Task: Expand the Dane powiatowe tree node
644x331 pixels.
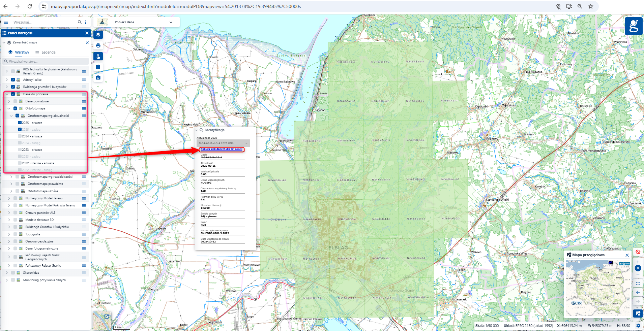Action: (x=9, y=101)
